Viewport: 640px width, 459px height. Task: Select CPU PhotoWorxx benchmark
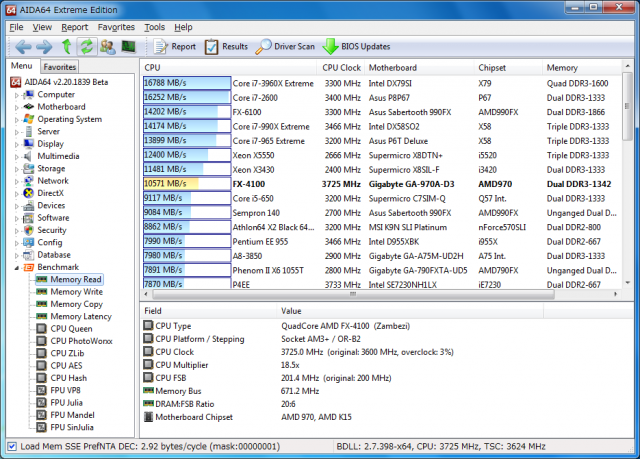click(x=81, y=341)
